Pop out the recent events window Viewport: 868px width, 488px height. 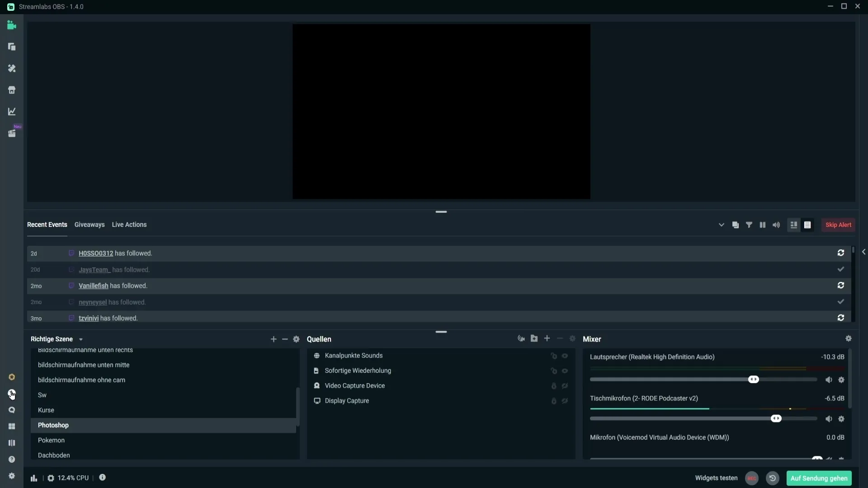736,225
